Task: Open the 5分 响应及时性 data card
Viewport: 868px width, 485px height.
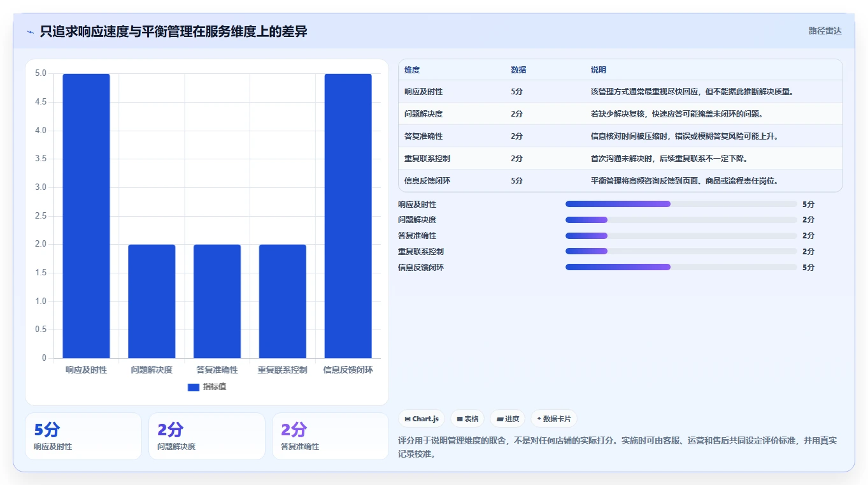Action: [83, 436]
